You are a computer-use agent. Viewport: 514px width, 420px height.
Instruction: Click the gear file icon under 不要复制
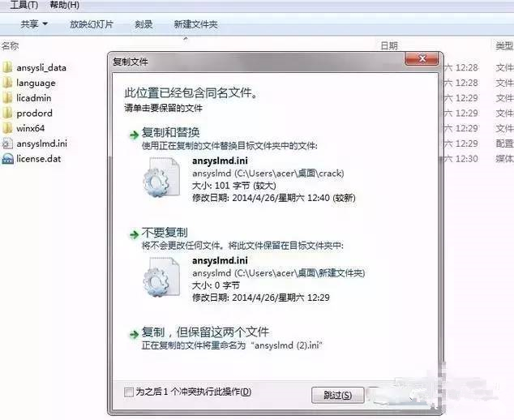click(161, 277)
